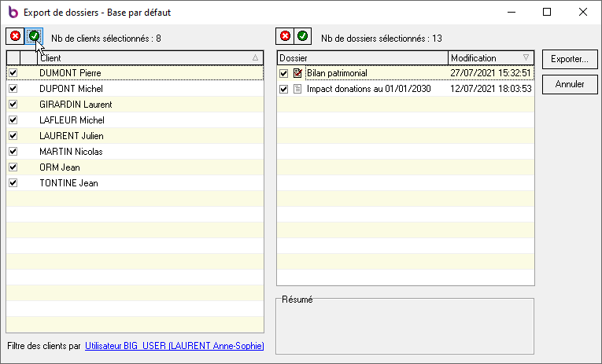Select the LAFLEUR Michel row
The height and width of the screenshot is (364, 602).
[135, 120]
